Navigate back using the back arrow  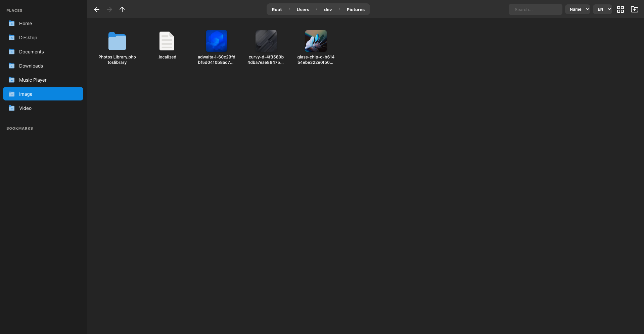[97, 9]
